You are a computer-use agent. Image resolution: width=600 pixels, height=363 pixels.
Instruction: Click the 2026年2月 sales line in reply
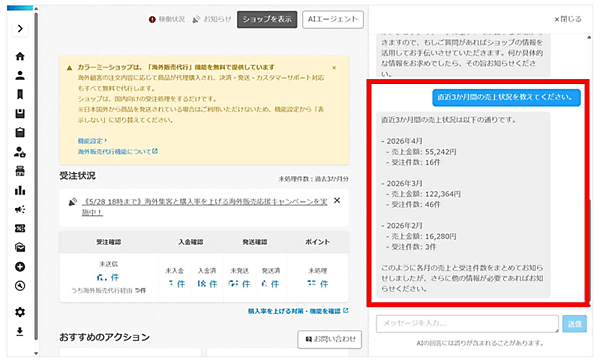tap(402, 226)
